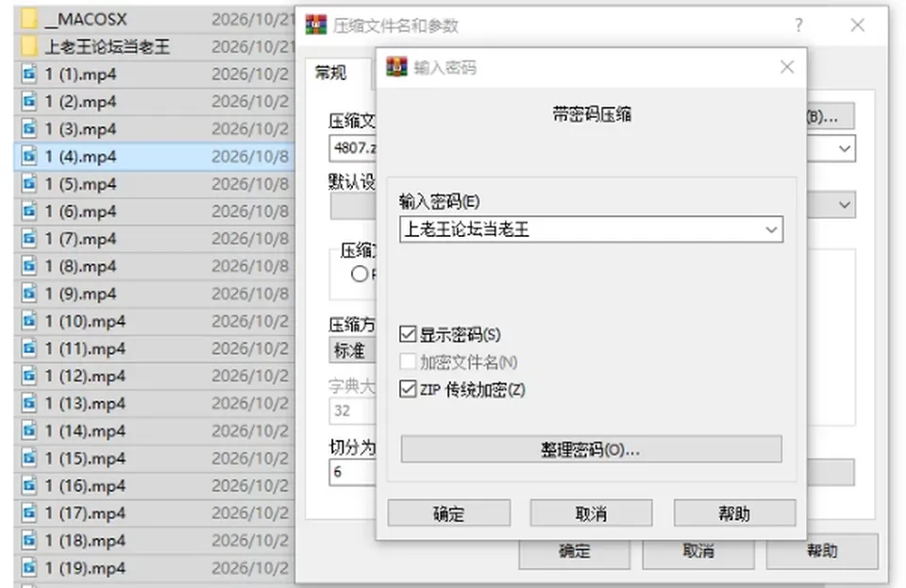906x588 pixels.
Task: Expand the archive name dropdown arrow behind dialog
Action: click(844, 148)
